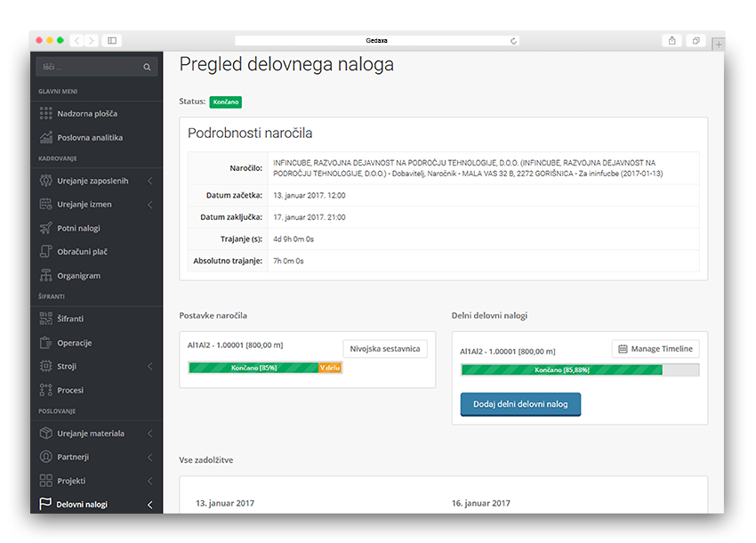Expand the Stroji sidebar section
The width and height of the screenshot is (756, 543).
coord(149,367)
